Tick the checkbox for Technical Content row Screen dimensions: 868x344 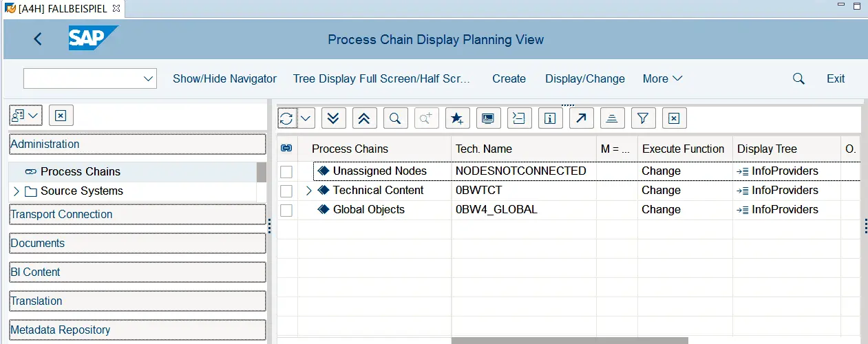click(x=286, y=191)
